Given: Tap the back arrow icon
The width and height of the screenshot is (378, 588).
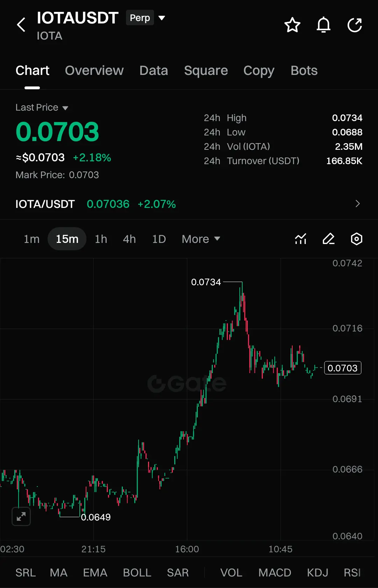Looking at the screenshot, I should 21,25.
